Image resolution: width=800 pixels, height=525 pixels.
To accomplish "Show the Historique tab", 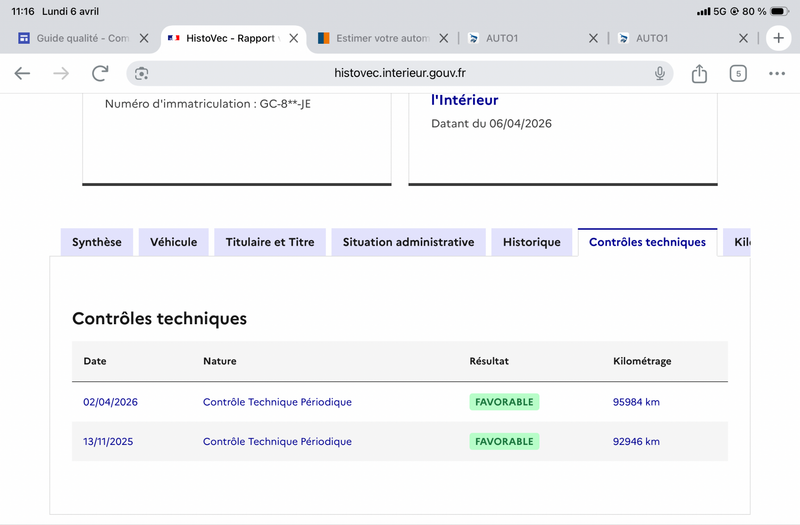I will (532, 242).
